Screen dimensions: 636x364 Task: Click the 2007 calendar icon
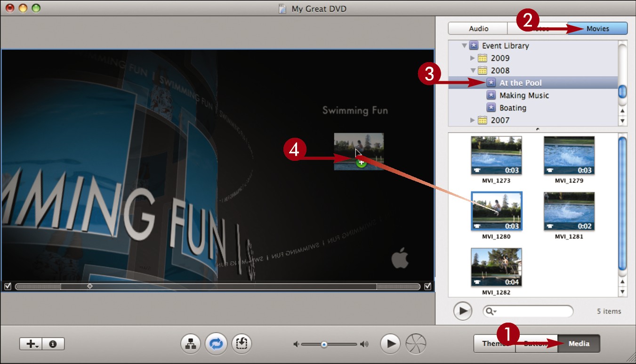(482, 120)
